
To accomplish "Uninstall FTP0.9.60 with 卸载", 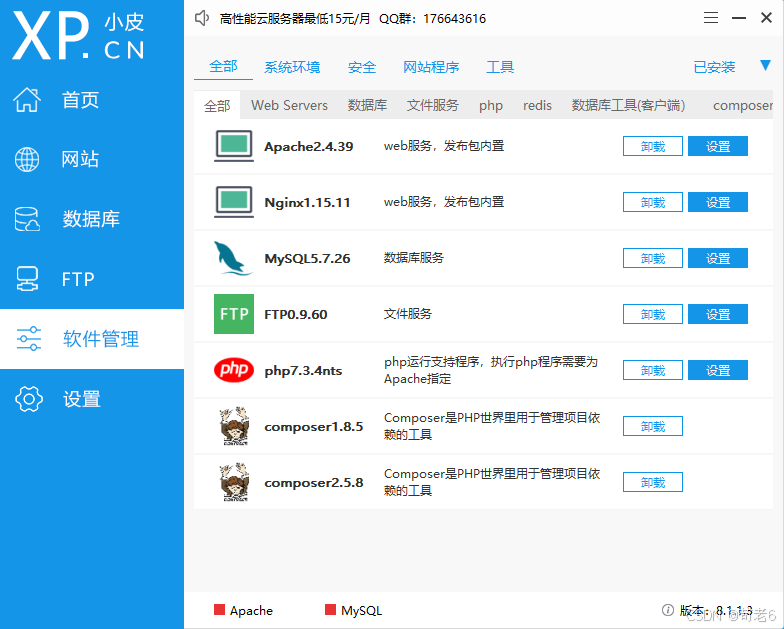I will 652,314.
